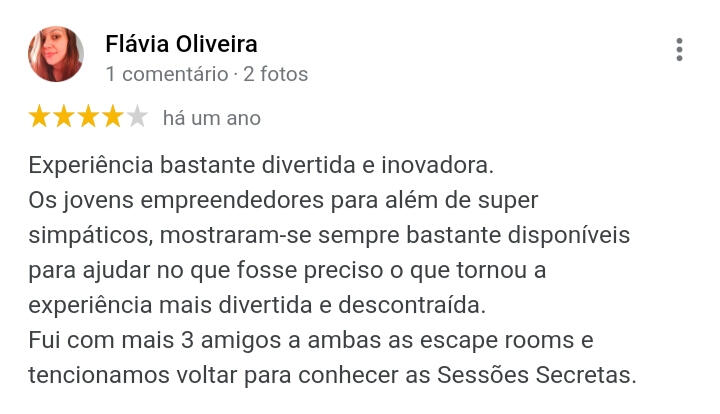The width and height of the screenshot is (720, 414).
Task: Open the reviewer name Flávia Oliveira
Action: (x=181, y=44)
